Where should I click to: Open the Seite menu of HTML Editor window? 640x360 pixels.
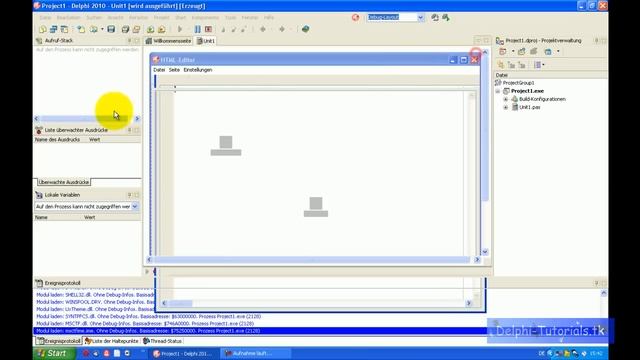tap(174, 70)
